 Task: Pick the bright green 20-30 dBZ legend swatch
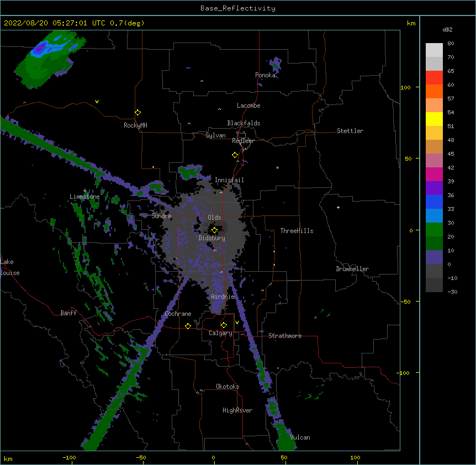434,230
